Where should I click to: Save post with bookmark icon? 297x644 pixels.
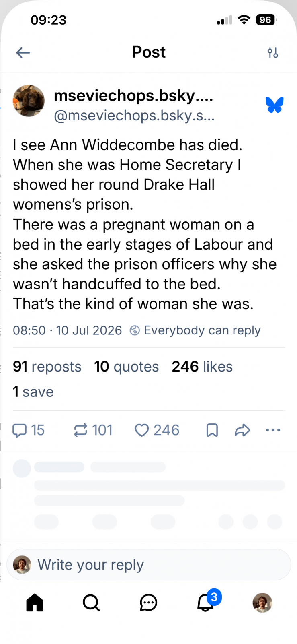[212, 430]
